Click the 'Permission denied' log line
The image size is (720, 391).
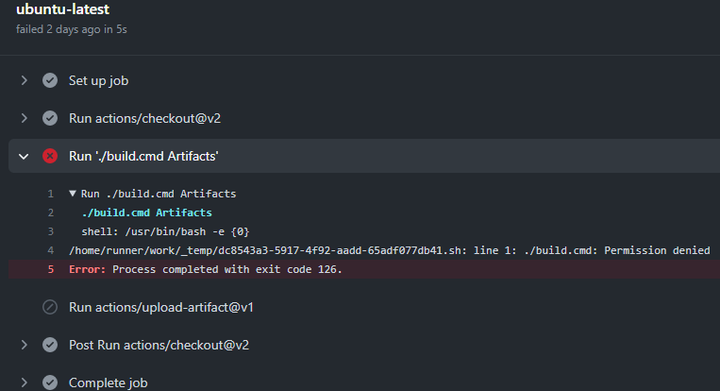pos(389,250)
